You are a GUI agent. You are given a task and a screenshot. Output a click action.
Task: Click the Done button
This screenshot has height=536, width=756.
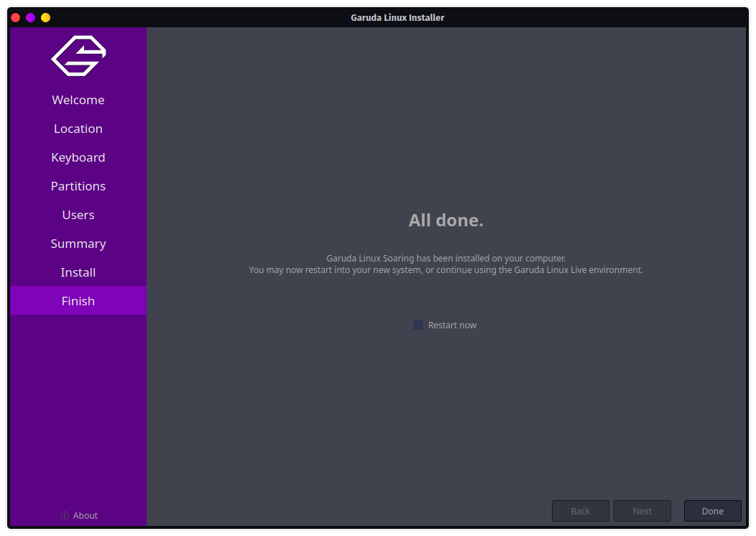pos(712,511)
